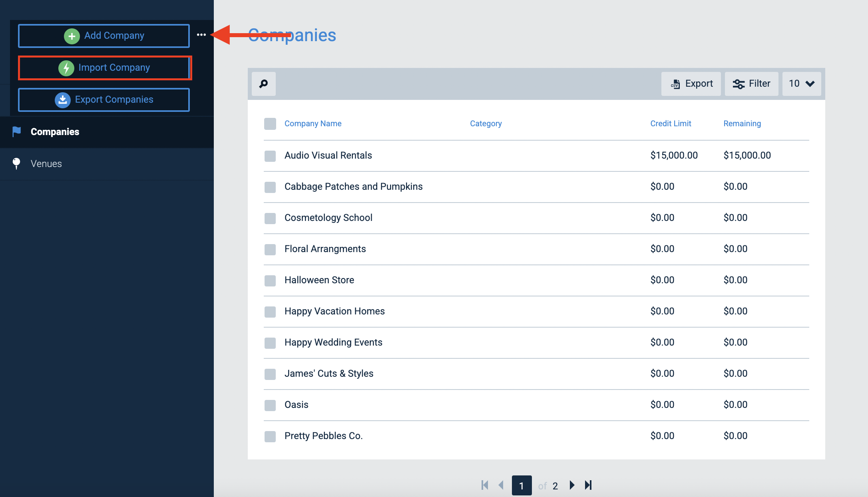Viewport: 868px width, 497px height.
Task: Open Happy Wedding Events company
Action: (x=333, y=342)
